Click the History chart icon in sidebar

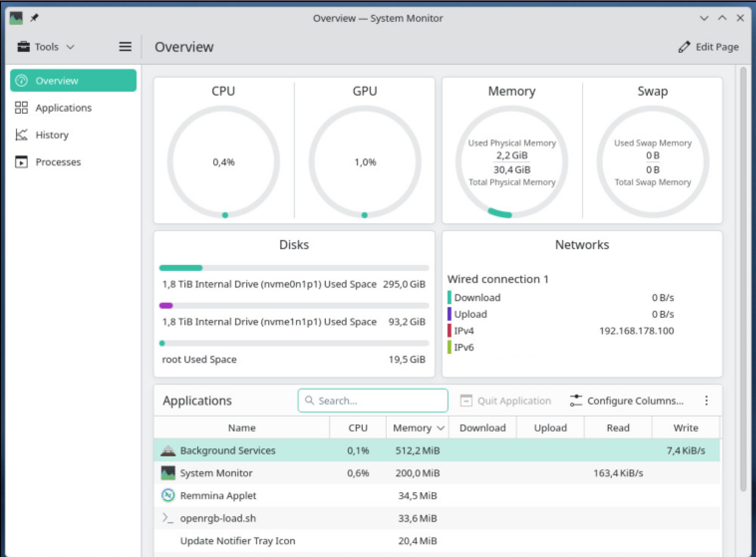pos(21,135)
